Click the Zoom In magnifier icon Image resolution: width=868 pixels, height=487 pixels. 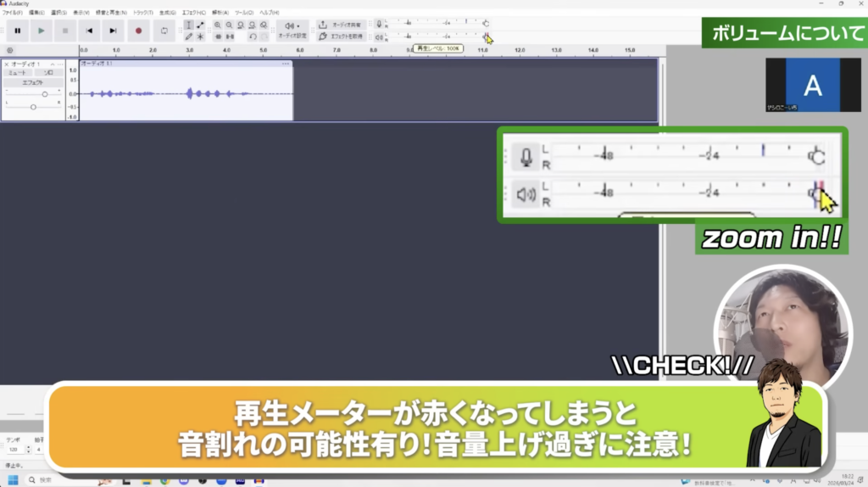[x=218, y=25]
